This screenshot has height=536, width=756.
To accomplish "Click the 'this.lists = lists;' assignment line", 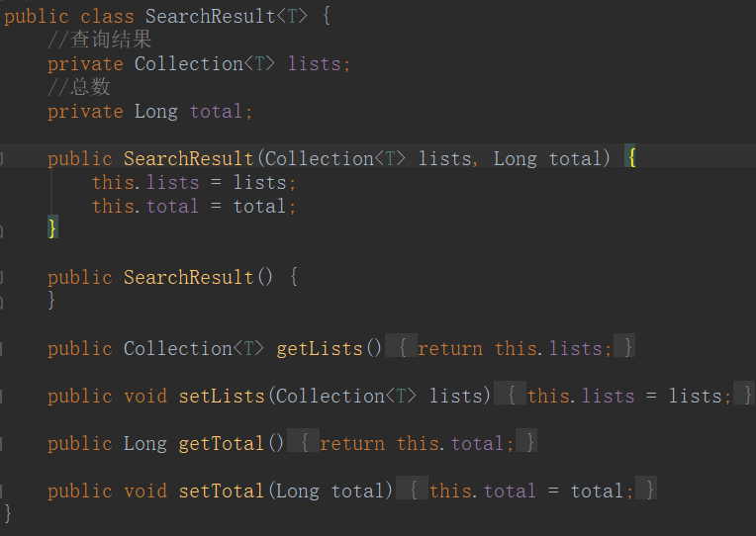I will [x=194, y=183].
